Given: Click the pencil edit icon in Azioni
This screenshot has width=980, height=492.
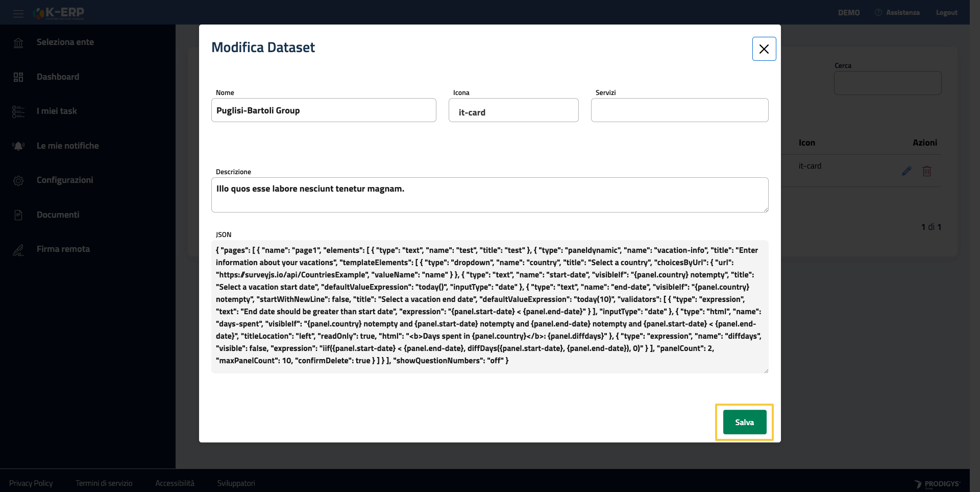Looking at the screenshot, I should (906, 171).
